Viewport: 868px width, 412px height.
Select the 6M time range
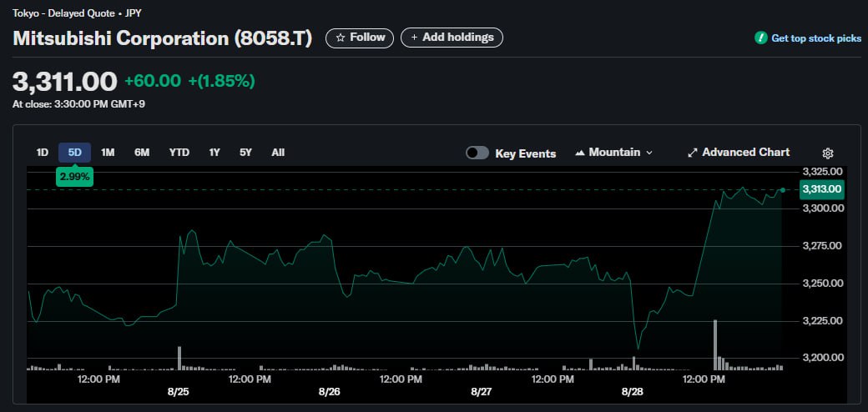click(142, 153)
